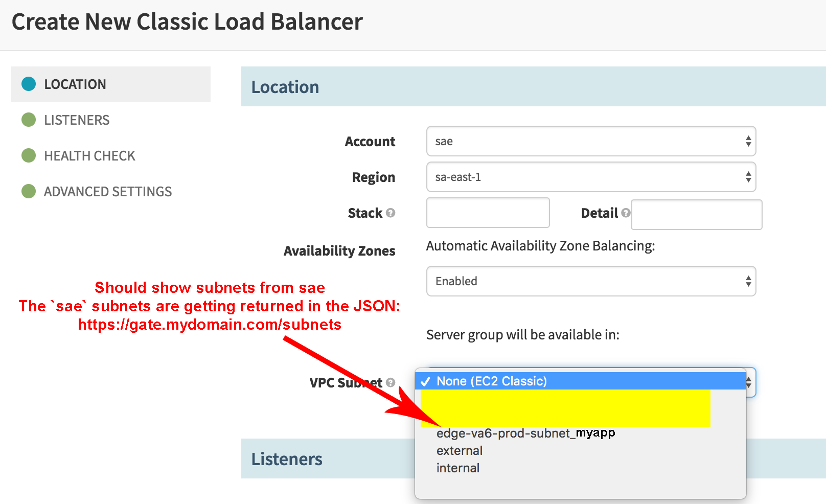Open the Region dropdown showing sa-east-1
Screen dimensions: 826x504
coord(591,177)
